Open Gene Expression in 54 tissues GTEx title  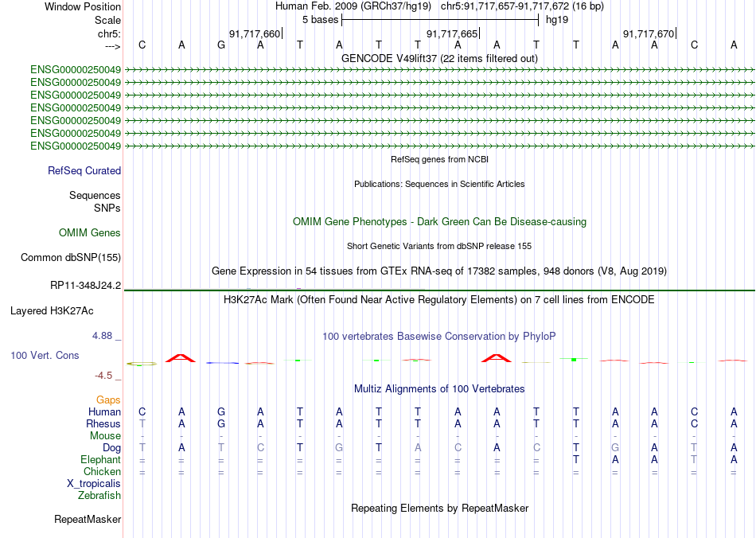pyautogui.click(x=439, y=271)
